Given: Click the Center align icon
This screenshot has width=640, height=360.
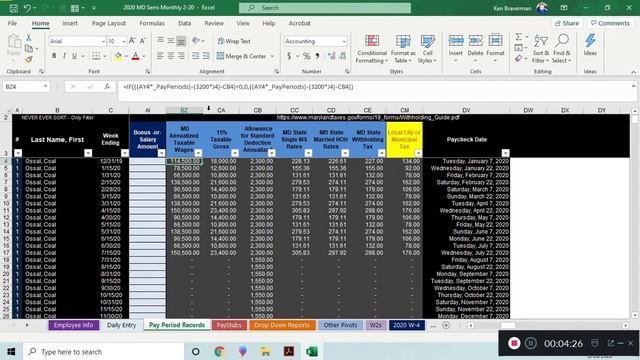Looking at the screenshot, I should coord(171,56).
